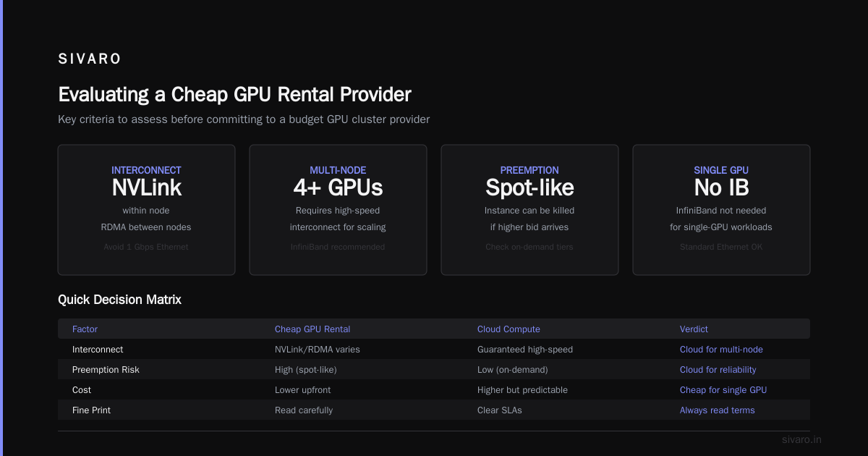
Task: Click the 'NVLink/RDMA varies' cell
Action: tap(318, 350)
